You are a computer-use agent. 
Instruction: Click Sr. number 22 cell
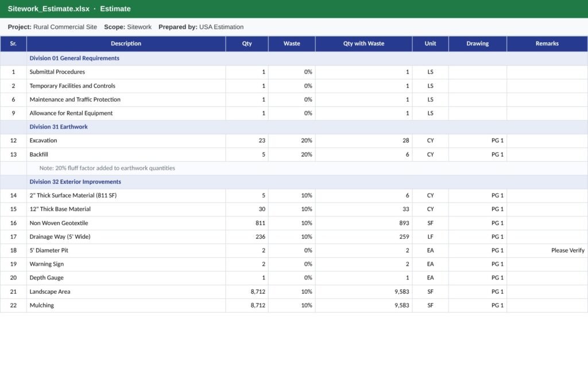click(13, 305)
